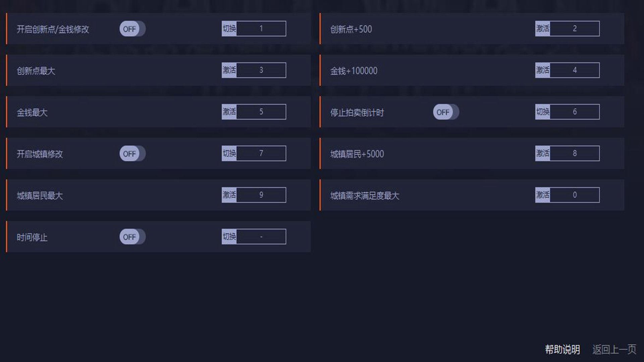Click empty hotkey field for 时间停止
The image size is (644, 362).
pos(261,236)
